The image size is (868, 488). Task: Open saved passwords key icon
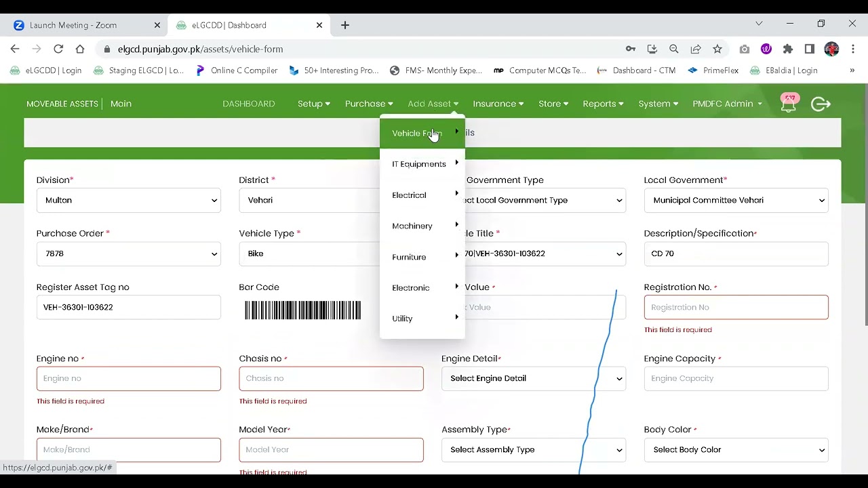click(631, 49)
